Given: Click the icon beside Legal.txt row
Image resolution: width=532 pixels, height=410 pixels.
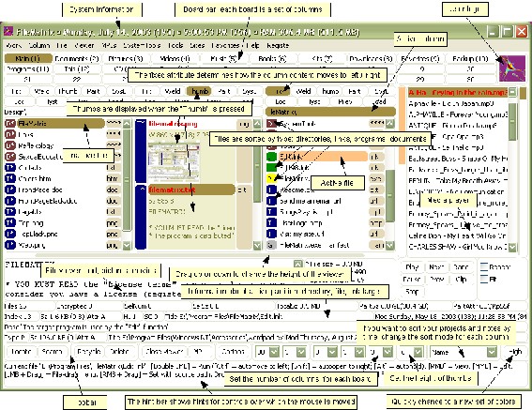Looking at the screenshot, I should coord(10,212).
